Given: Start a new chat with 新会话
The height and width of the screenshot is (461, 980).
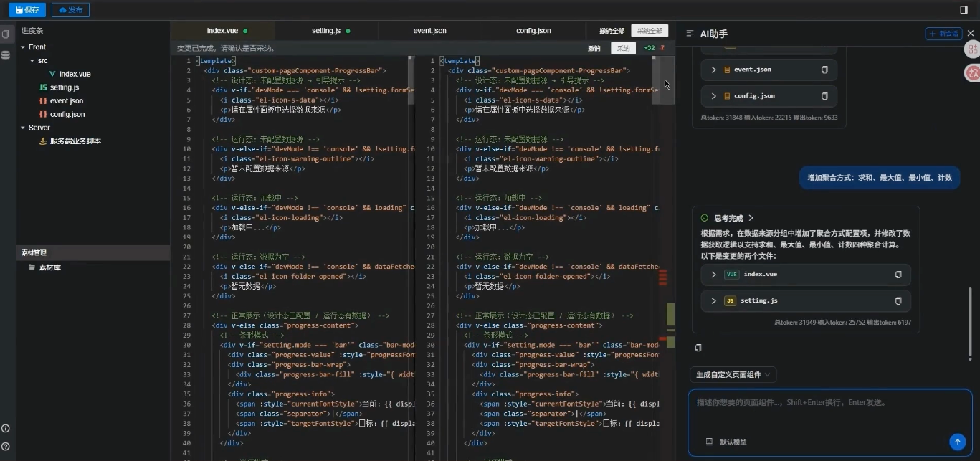Looking at the screenshot, I should click(943, 34).
